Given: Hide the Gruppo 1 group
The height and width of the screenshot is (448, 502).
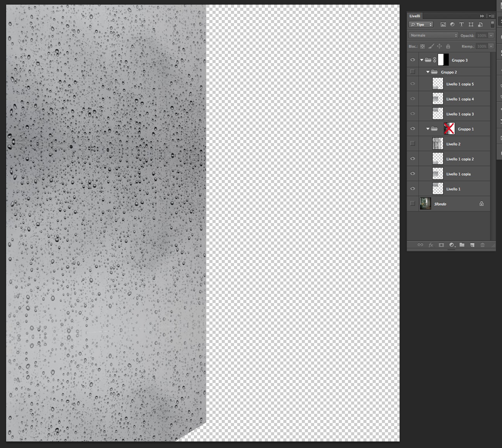Looking at the screenshot, I should pyautogui.click(x=413, y=129).
